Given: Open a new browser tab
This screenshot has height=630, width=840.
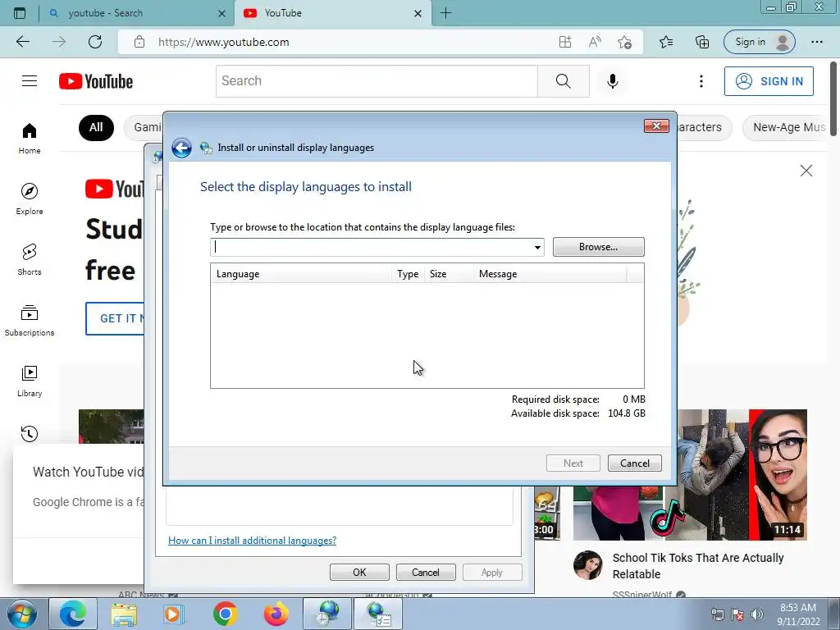Looking at the screenshot, I should 445,13.
